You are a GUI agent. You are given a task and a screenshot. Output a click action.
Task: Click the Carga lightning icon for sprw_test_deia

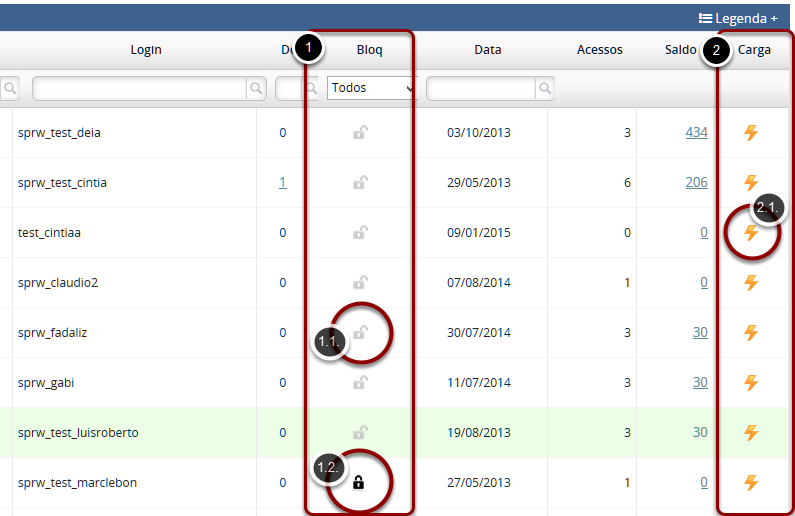(751, 133)
